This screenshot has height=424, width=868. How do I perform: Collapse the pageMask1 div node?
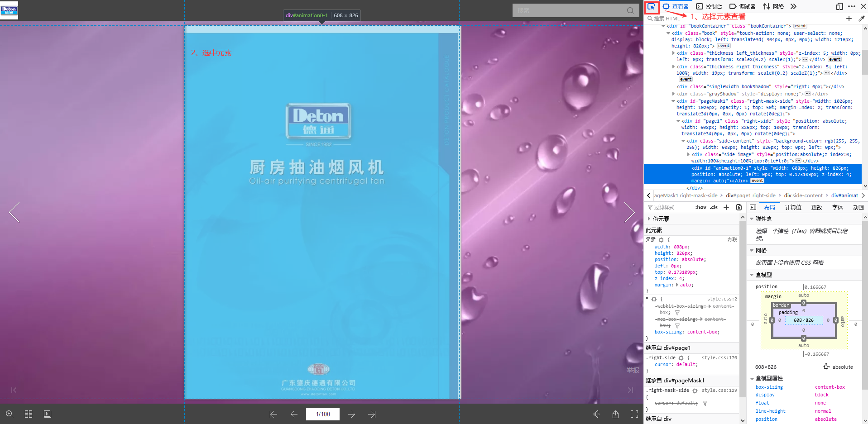[673, 101]
